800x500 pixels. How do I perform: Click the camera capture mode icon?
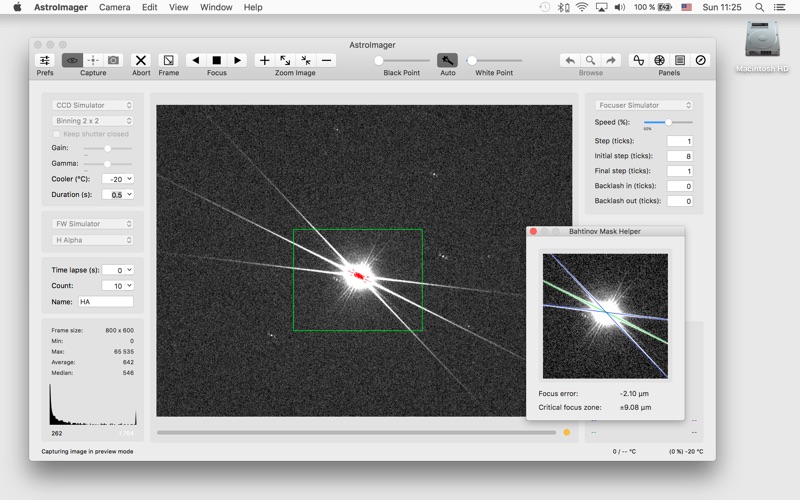114,61
